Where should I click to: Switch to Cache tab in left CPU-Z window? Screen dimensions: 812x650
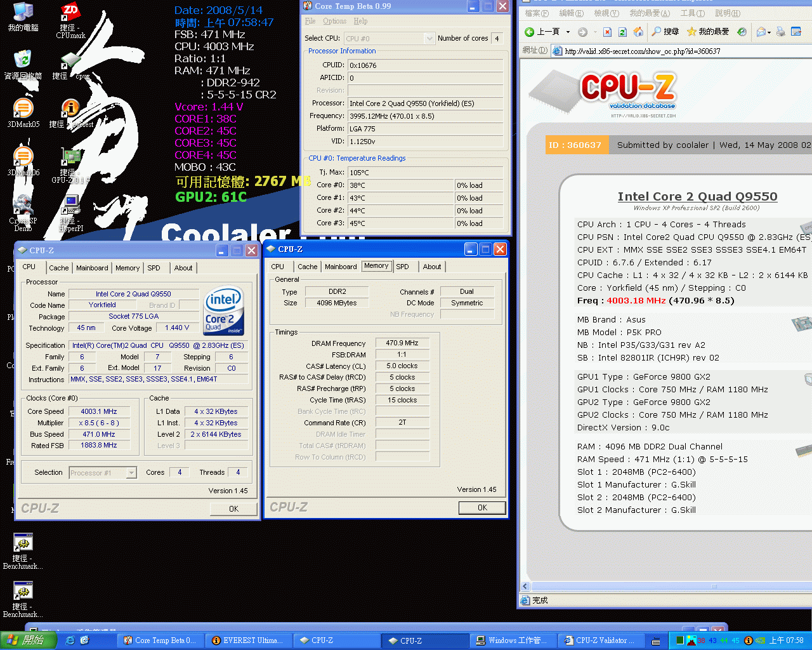[x=59, y=268]
